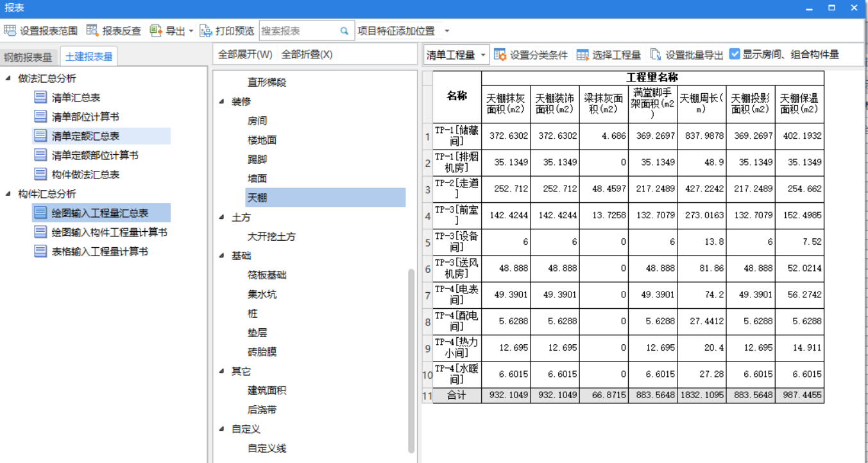This screenshot has width=868, height=463.
Task: Click the 设置分类条件 icon
Action: [x=500, y=55]
